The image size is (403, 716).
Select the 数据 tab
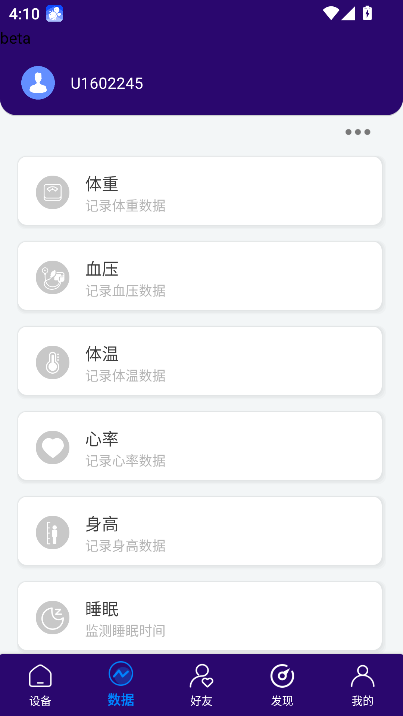pos(121,684)
